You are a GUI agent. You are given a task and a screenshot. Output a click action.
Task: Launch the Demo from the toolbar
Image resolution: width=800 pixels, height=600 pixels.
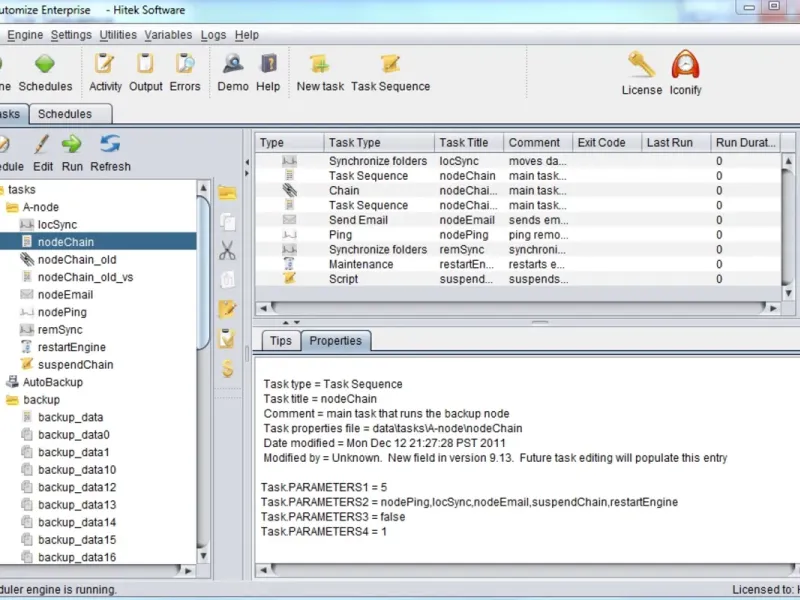(233, 71)
